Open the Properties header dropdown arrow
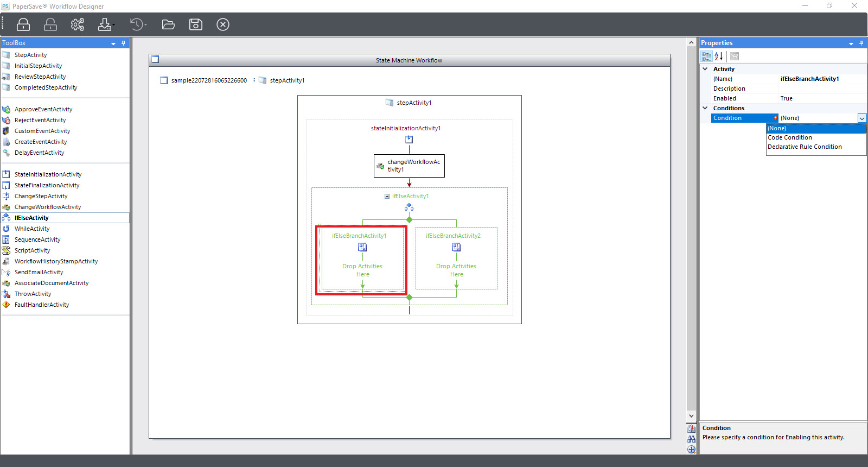 click(x=851, y=43)
